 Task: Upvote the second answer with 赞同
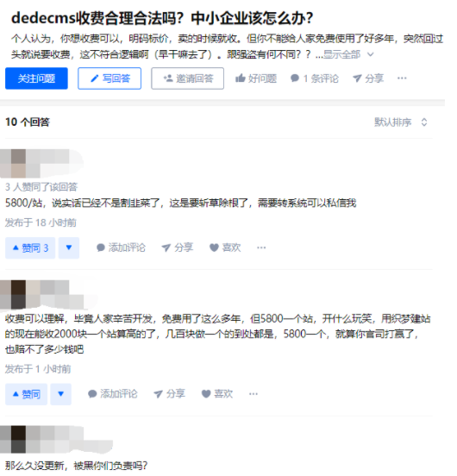coord(26,394)
